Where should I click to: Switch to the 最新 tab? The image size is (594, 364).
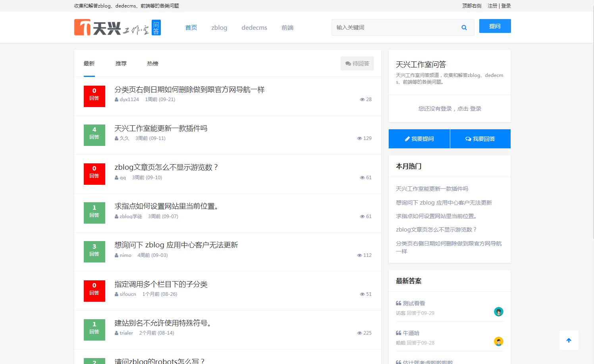pos(89,63)
